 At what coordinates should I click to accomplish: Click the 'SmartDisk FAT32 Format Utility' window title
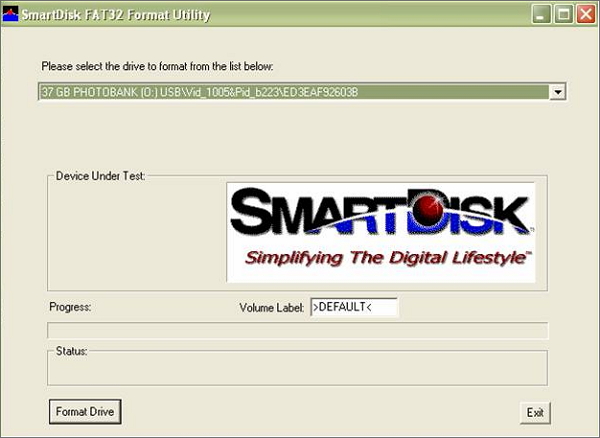coord(116,15)
